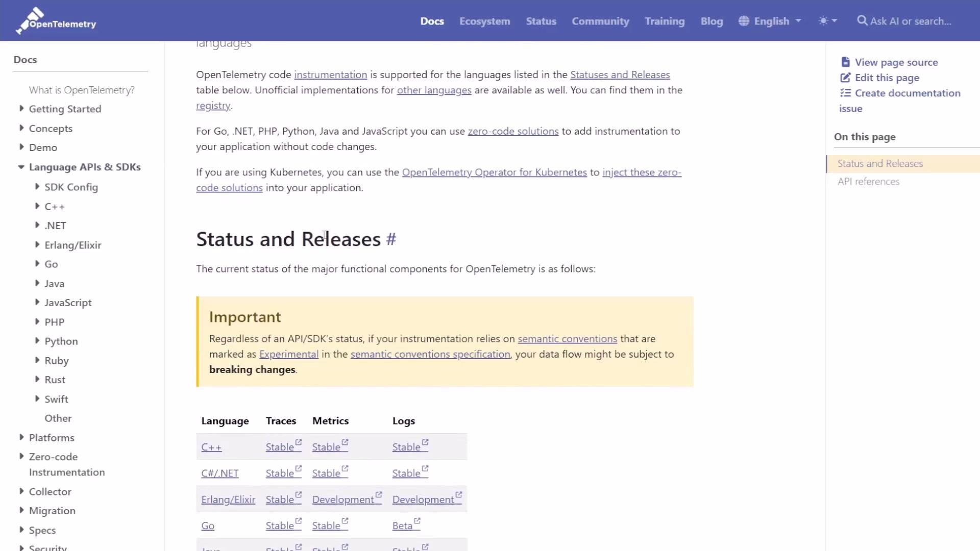The image size is (980, 551).
Task: Open the semantic conventions specification link
Action: pyautogui.click(x=430, y=354)
